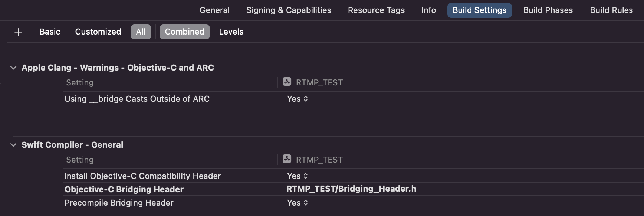The width and height of the screenshot is (644, 216).
Task: Select the Build Phases tab
Action: pos(548,10)
